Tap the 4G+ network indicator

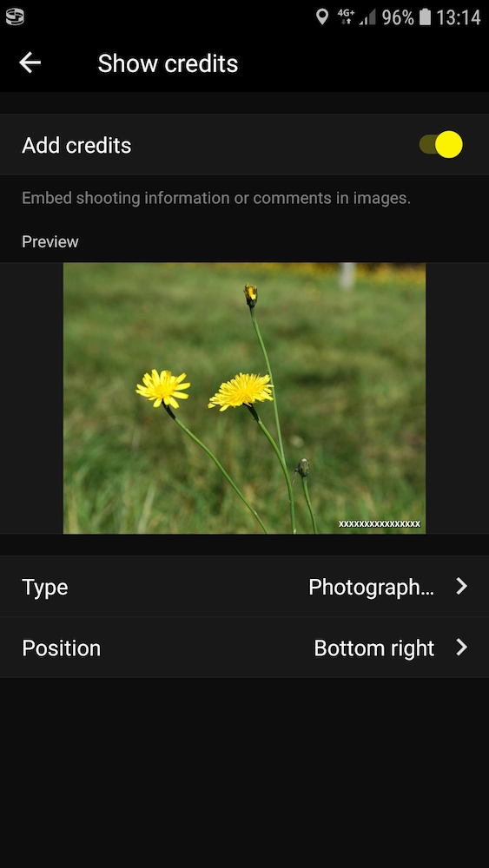(346, 17)
